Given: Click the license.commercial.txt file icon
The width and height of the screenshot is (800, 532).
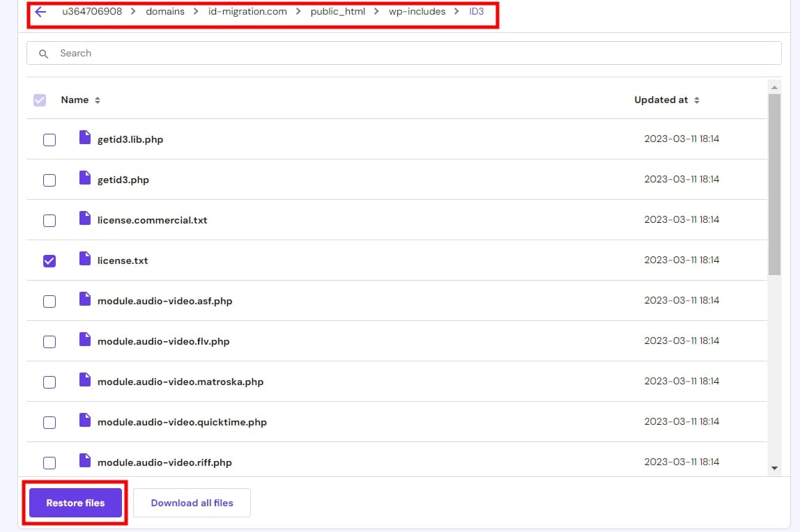Looking at the screenshot, I should coord(85,219).
